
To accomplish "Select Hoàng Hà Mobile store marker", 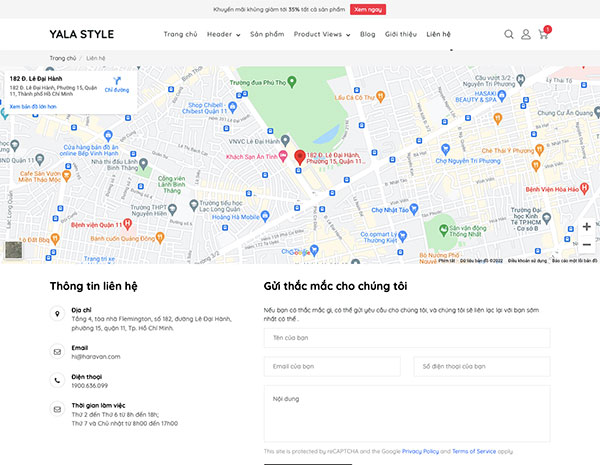I will point(265,216).
